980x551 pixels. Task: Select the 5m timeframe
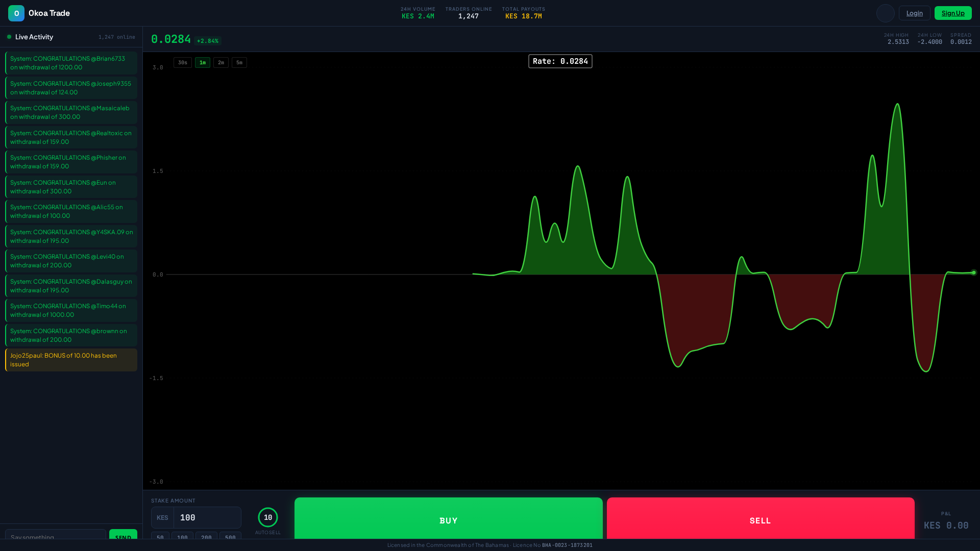coord(239,63)
